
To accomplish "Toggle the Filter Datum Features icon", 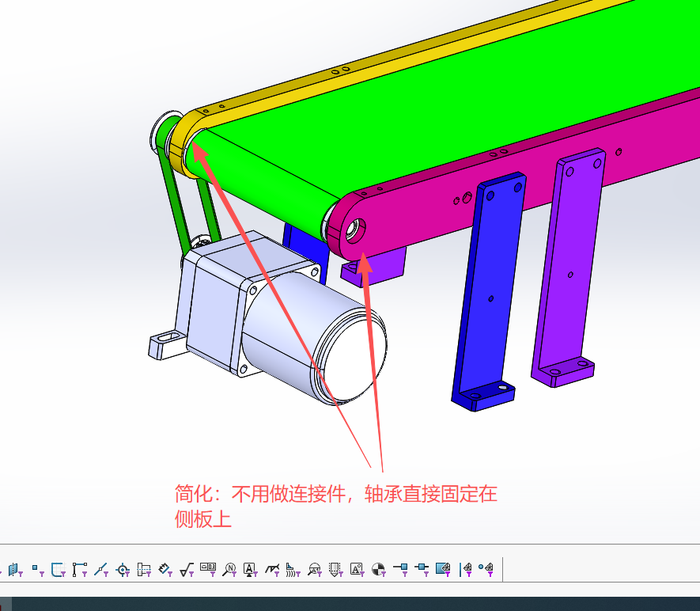I will (x=251, y=570).
